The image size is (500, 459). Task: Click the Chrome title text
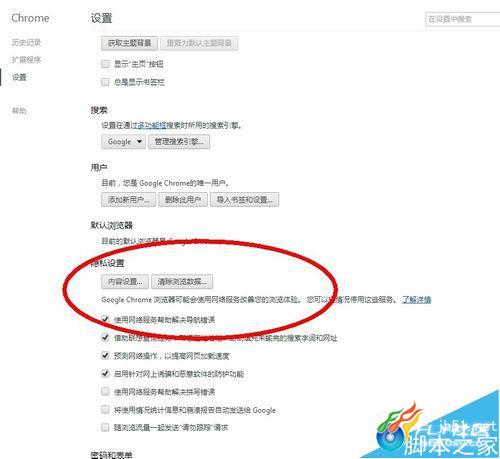(x=30, y=18)
